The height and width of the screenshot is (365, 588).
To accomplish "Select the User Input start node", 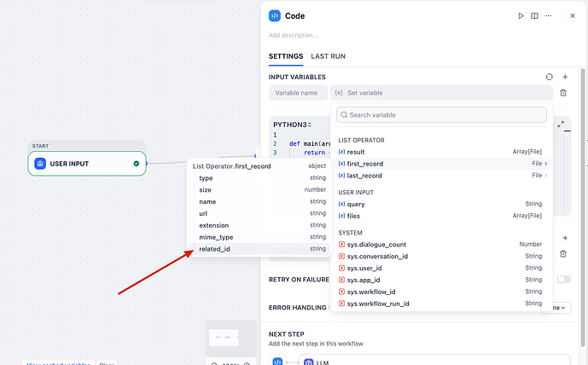I will (86, 163).
